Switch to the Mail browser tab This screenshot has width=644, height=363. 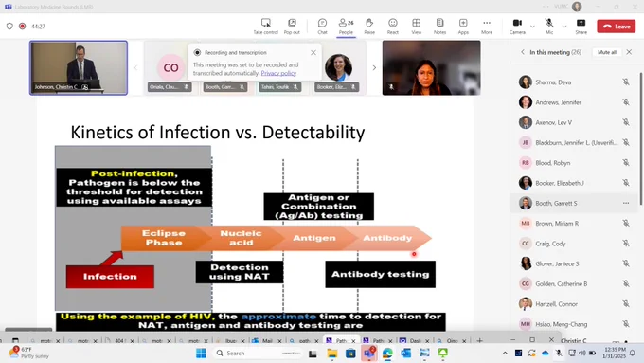tap(266, 341)
